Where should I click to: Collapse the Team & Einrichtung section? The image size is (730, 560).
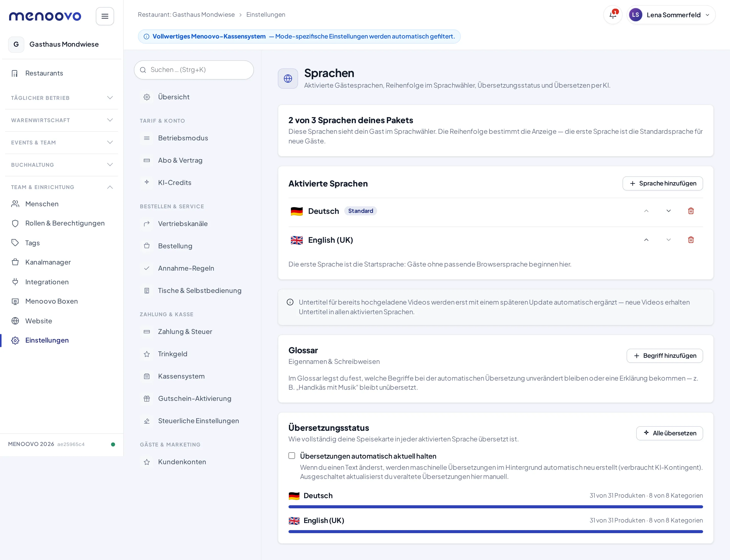point(62,187)
